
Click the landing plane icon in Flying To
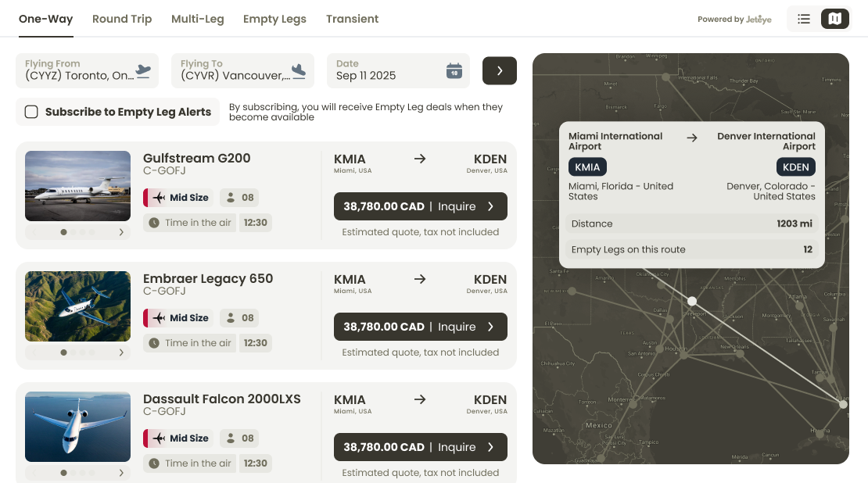tap(299, 71)
